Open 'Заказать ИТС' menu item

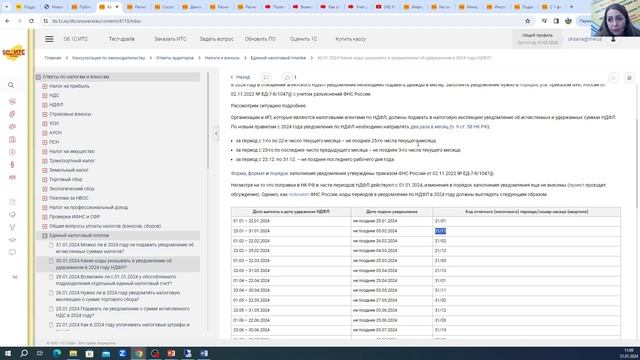[170, 39]
